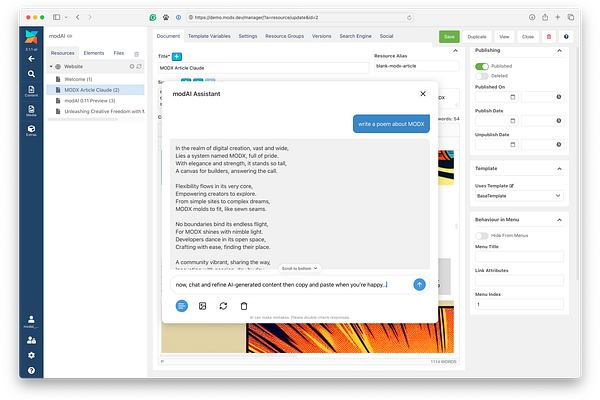Screen dimensions: 600x400
Task: Show Safari tab overview
Action: [571, 17]
